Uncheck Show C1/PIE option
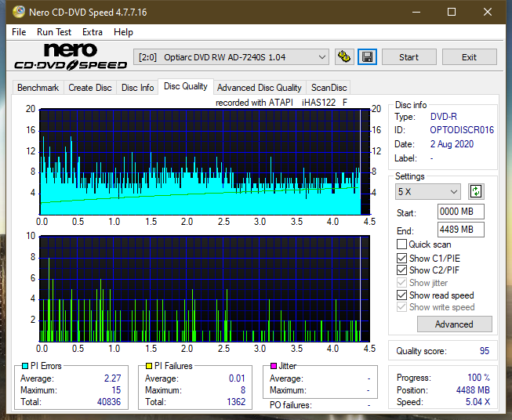Viewport: 512px width, 420px height. [x=401, y=258]
